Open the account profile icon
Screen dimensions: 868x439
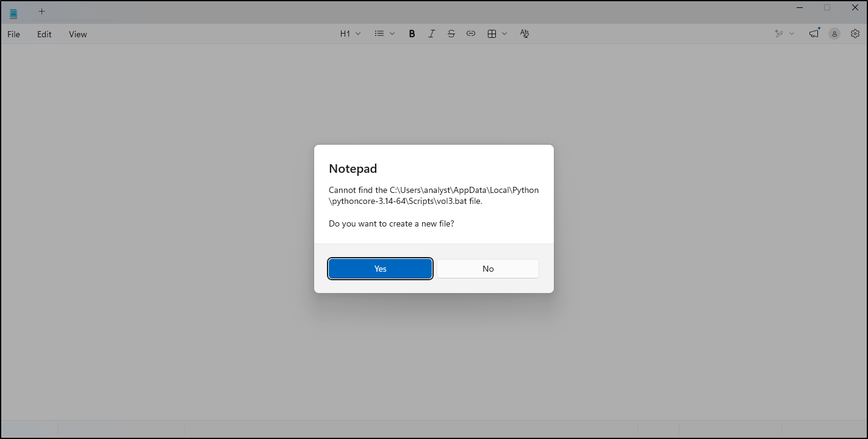[834, 34]
